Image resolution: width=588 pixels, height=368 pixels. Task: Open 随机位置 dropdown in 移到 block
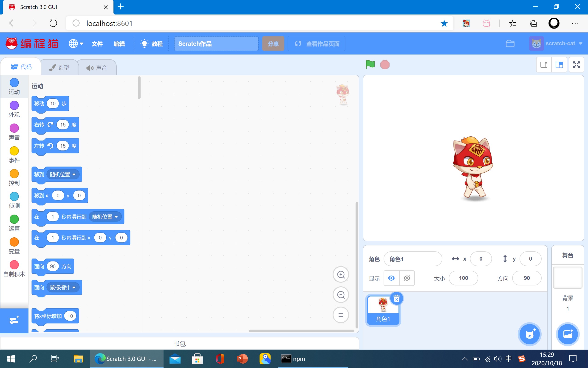[63, 175]
